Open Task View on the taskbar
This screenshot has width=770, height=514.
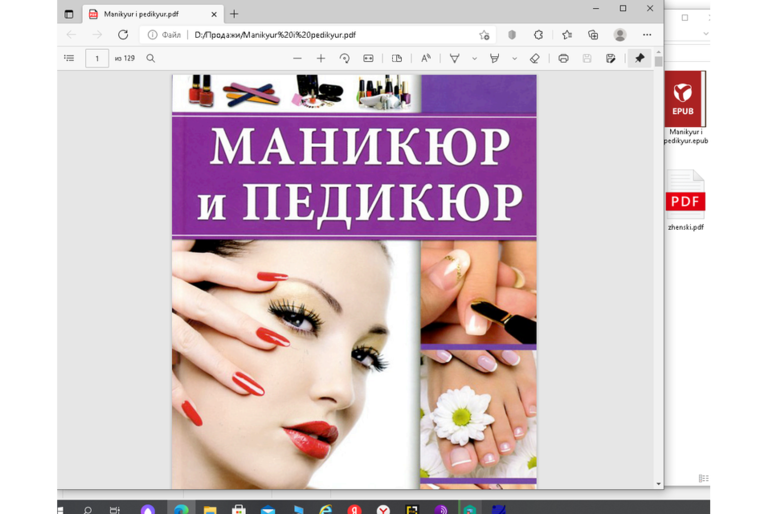[x=115, y=510]
